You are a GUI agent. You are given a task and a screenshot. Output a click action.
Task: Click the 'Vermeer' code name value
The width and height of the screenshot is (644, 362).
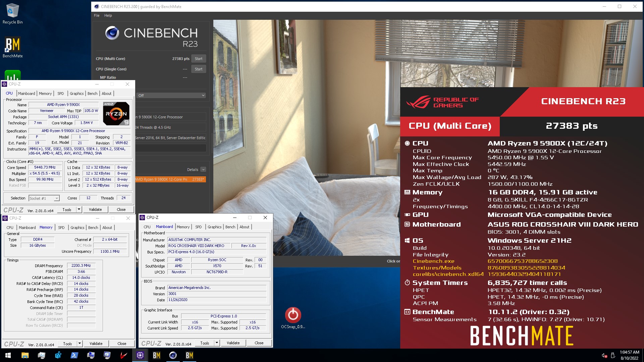47,111
